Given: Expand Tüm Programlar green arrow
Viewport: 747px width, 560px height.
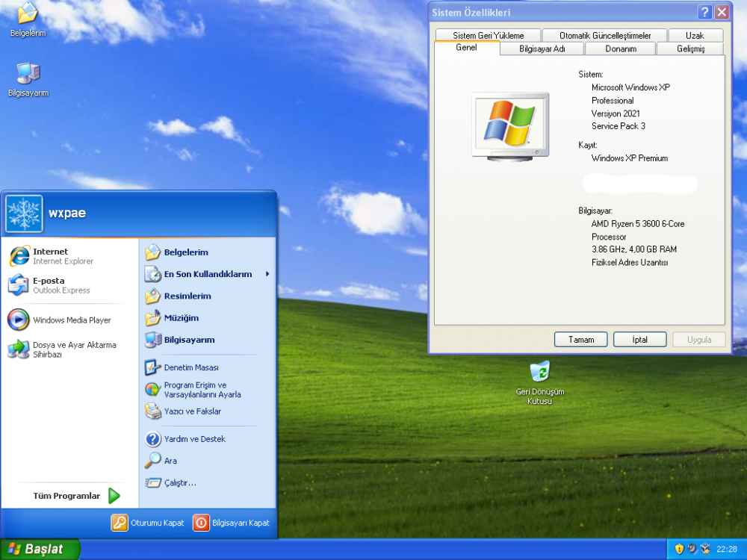Looking at the screenshot, I should coord(114,496).
